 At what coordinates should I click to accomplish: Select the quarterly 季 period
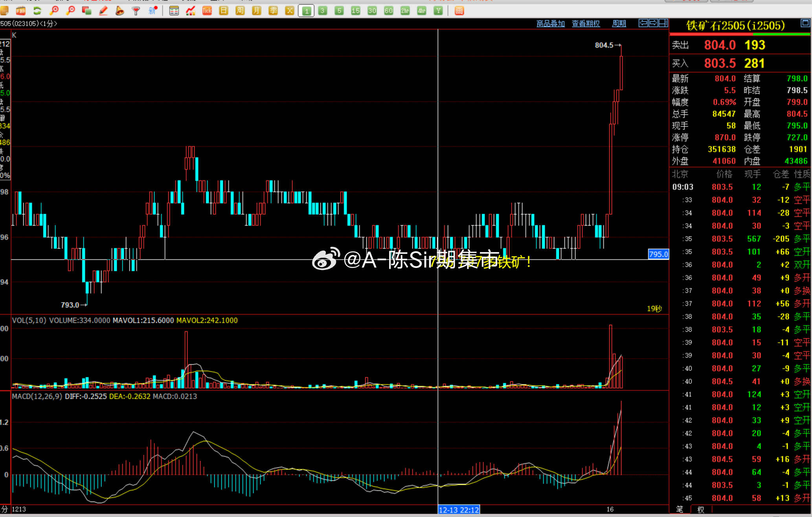[x=273, y=11]
